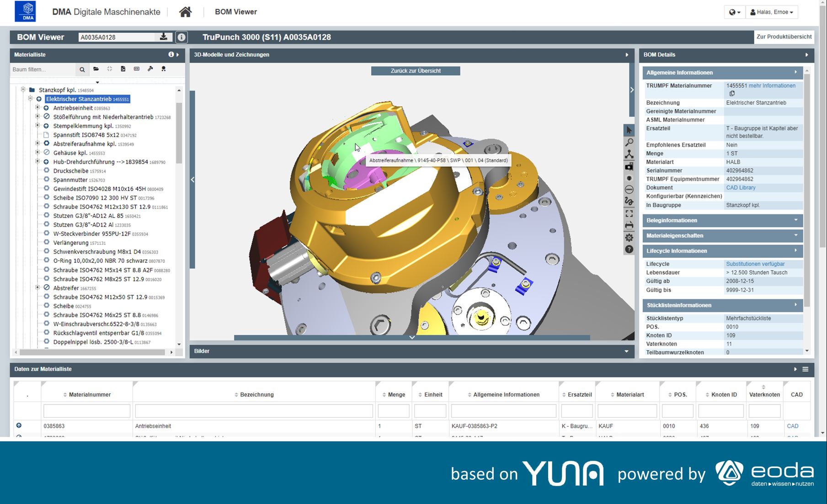Click the Materialliste tree horizontal scrollbar
Screen dimensions: 827x504
click(92, 352)
